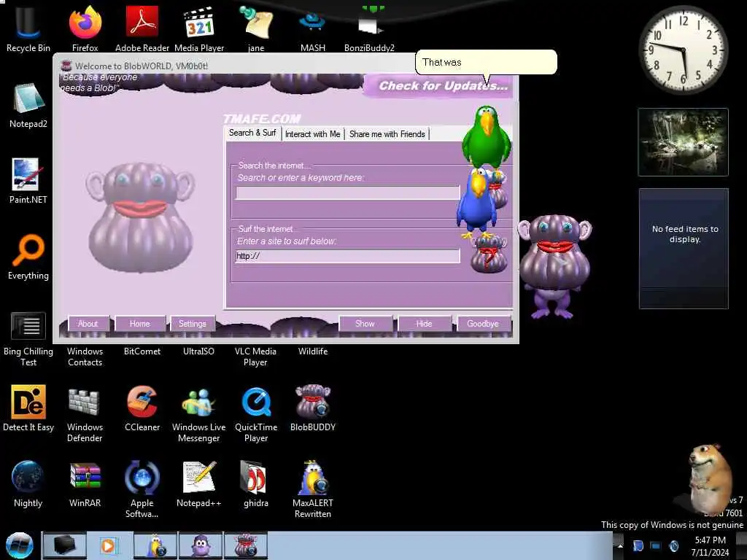Click the Hide button

click(424, 323)
